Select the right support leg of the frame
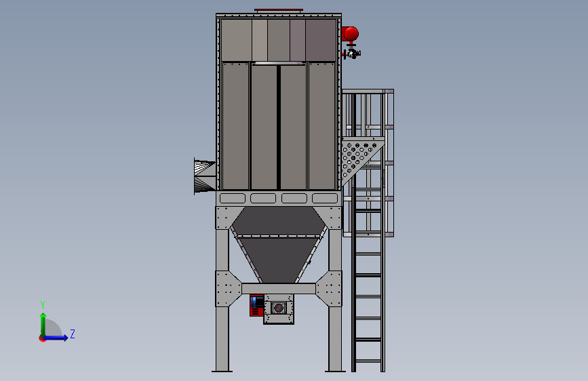The height and width of the screenshot is (381, 588). [335, 300]
